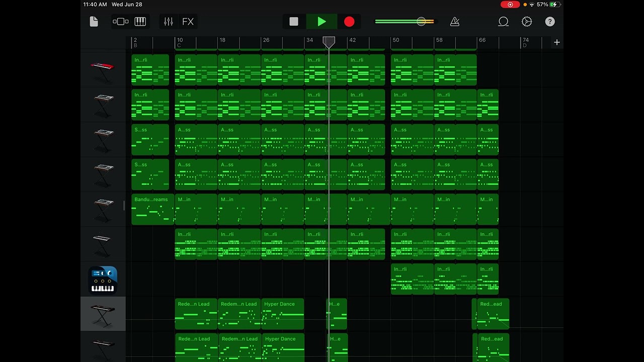Open song settings gear
This screenshot has width=644, height=362.
(527, 22)
